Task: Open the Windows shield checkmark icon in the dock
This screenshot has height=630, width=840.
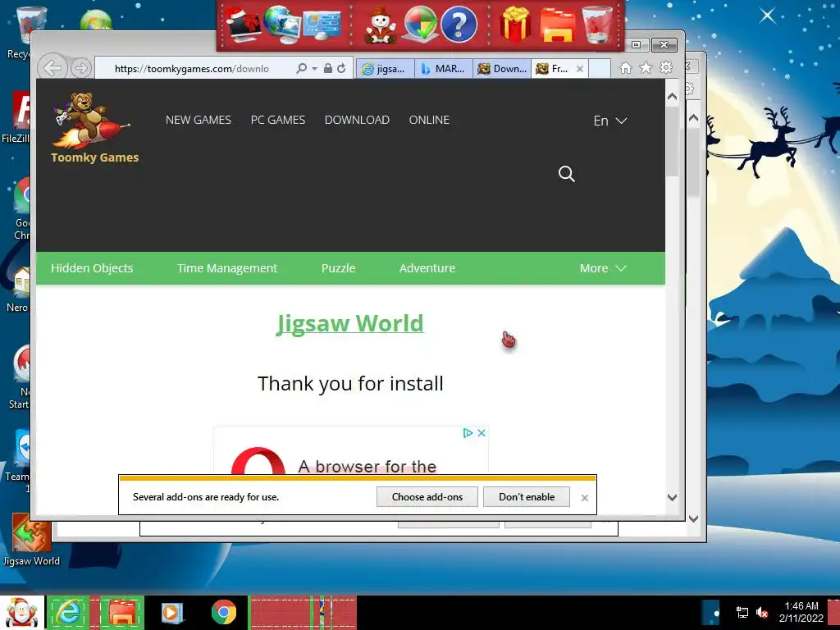Action: 420,25
